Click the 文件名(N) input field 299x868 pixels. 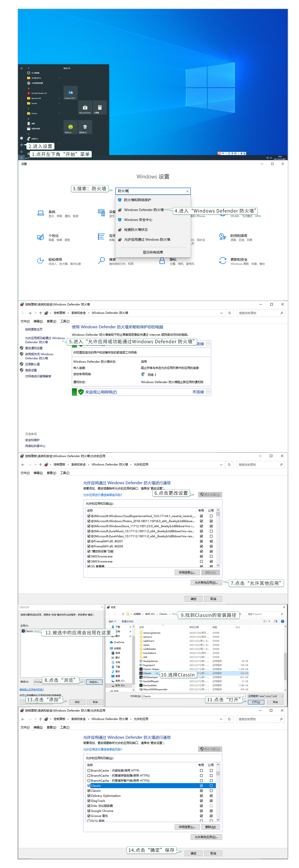[194, 696]
